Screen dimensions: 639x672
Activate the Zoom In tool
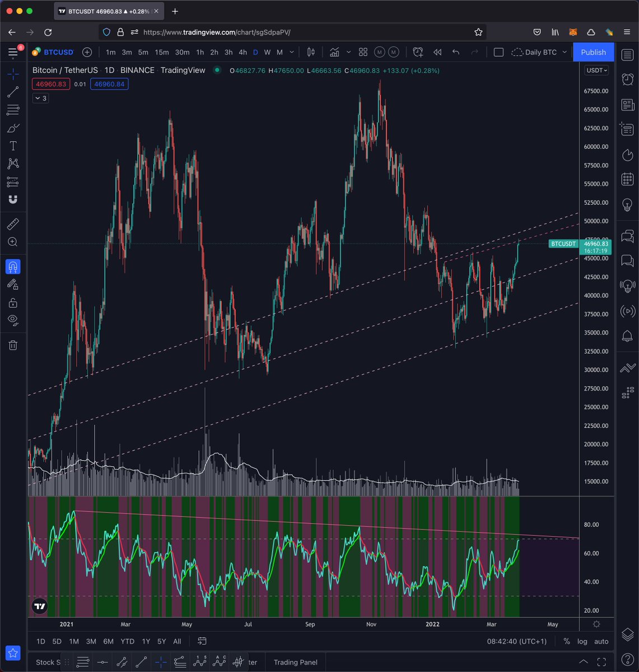coord(13,242)
